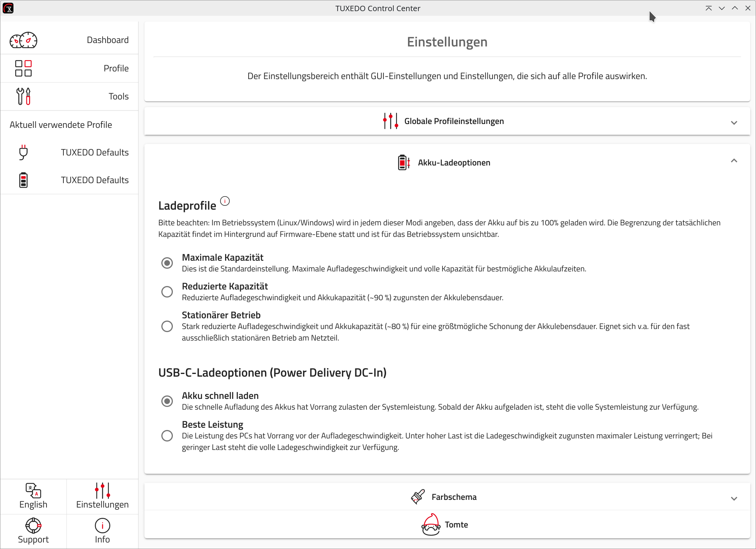This screenshot has width=756, height=549.
Task: Select the Reduzierte Kapazität radio button
Action: tap(167, 292)
